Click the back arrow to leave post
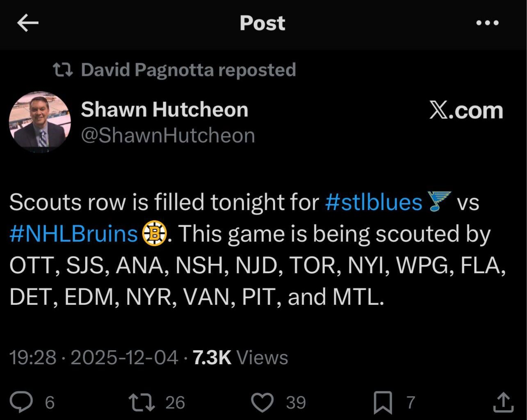This screenshot has width=527, height=420. coord(27,23)
